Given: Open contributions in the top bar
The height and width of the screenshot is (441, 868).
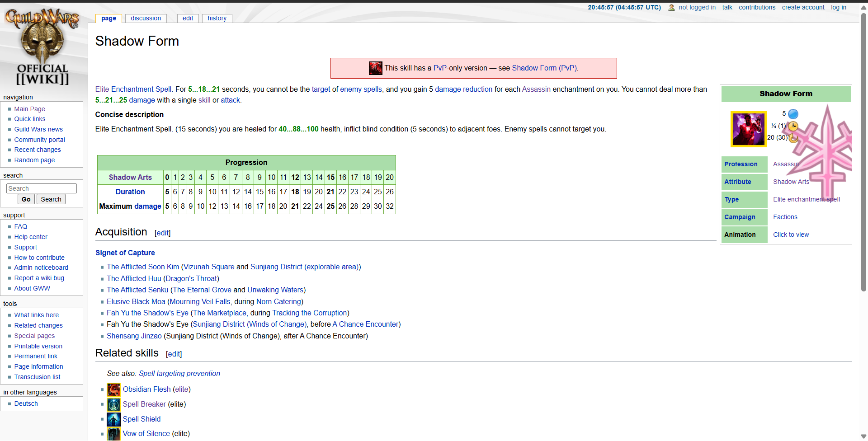Looking at the screenshot, I should [x=757, y=8].
